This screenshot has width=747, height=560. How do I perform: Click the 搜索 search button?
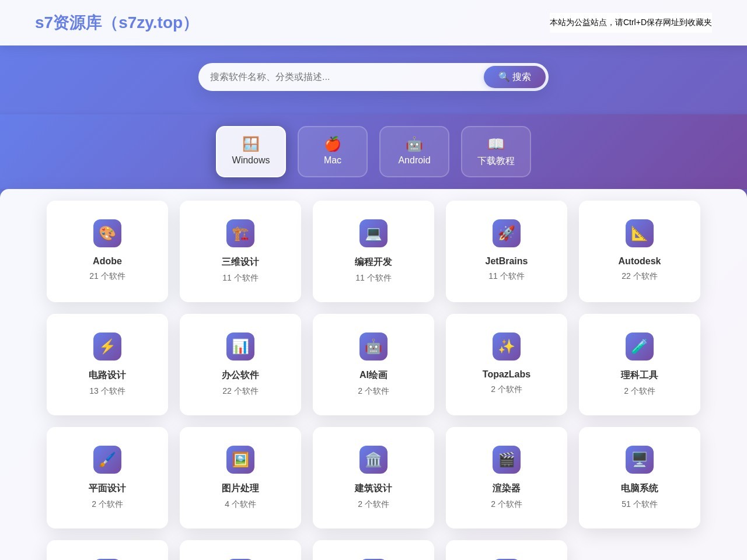(515, 77)
